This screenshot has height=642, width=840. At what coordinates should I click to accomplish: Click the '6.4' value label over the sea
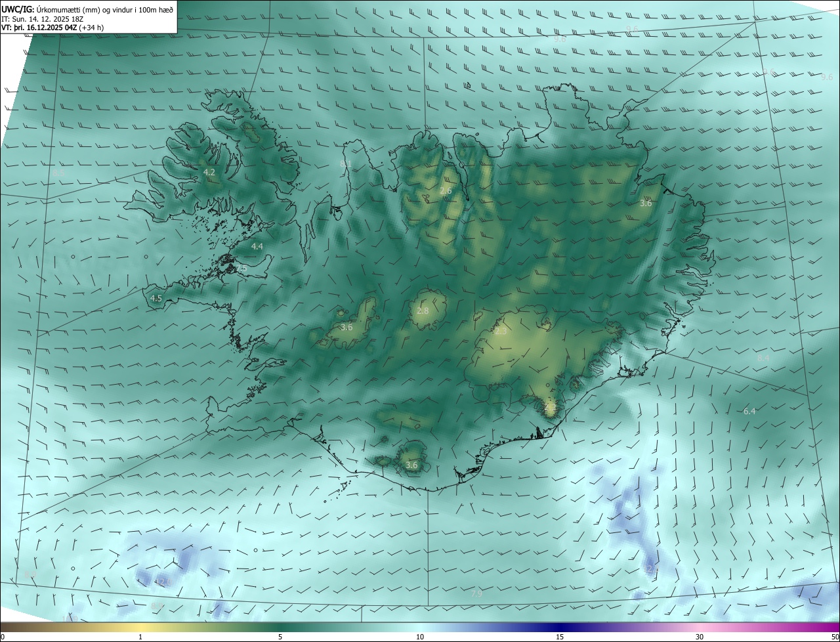pos(749,412)
